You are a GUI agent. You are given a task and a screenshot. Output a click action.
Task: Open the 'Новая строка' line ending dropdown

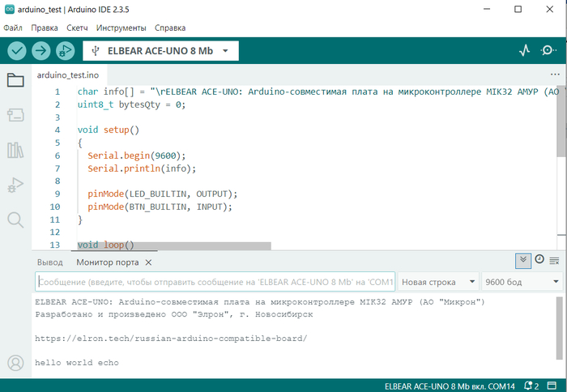point(438,282)
